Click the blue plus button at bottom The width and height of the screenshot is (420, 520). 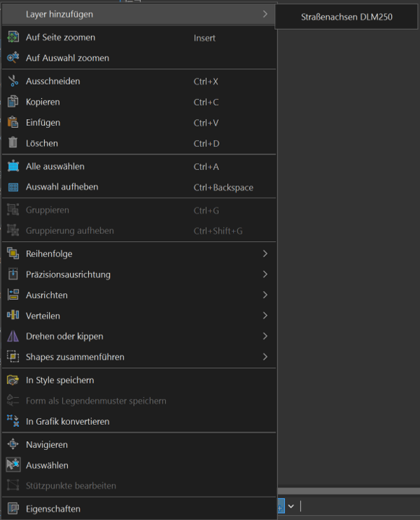[x=281, y=506]
